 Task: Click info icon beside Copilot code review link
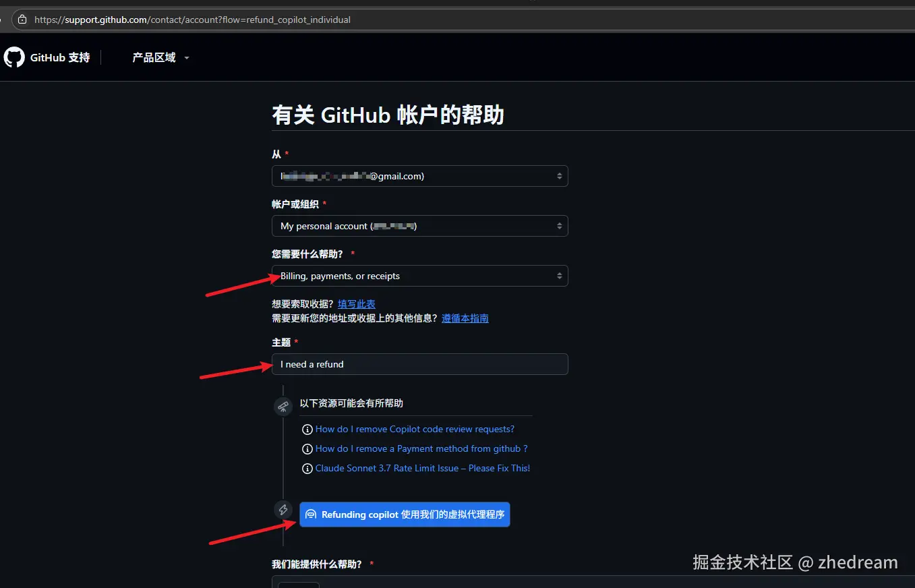[x=307, y=430]
